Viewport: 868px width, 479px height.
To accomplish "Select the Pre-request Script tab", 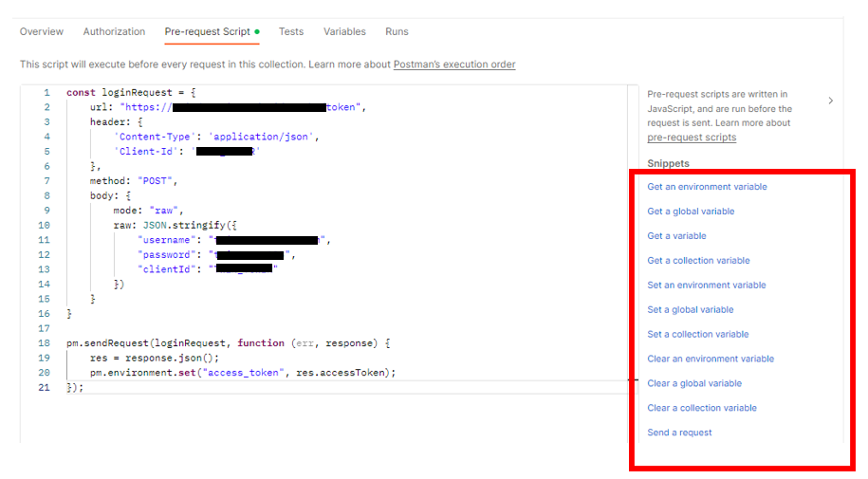I will click(x=212, y=31).
